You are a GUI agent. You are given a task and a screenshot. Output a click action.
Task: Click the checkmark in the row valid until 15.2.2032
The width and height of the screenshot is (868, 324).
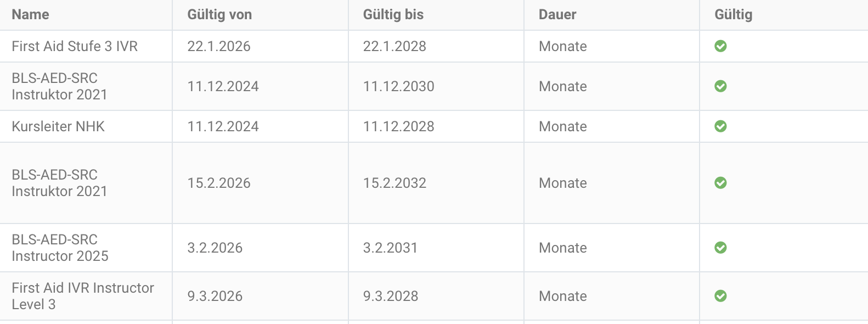click(720, 183)
